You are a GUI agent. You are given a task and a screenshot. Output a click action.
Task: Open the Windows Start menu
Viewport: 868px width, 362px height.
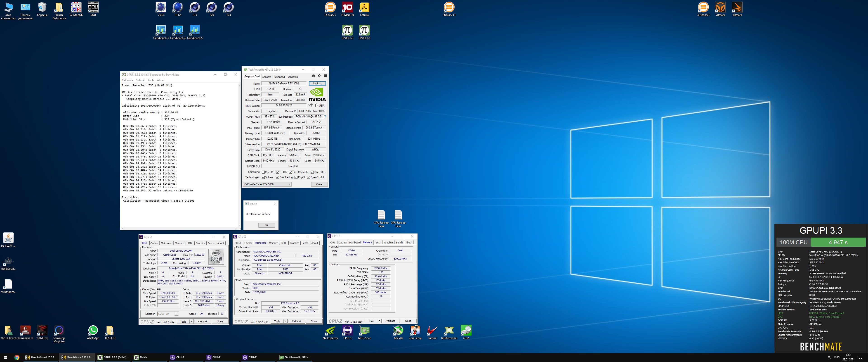(x=5, y=357)
